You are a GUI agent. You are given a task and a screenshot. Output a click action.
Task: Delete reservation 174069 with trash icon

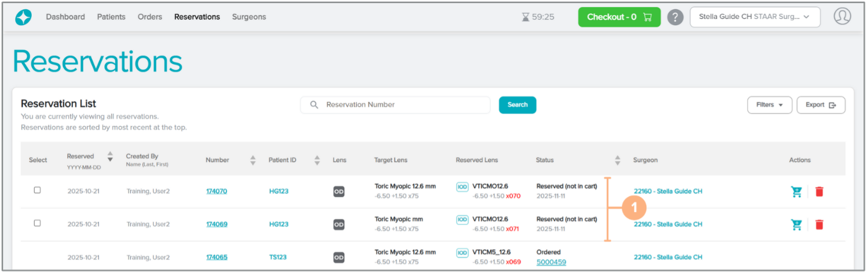point(819,224)
